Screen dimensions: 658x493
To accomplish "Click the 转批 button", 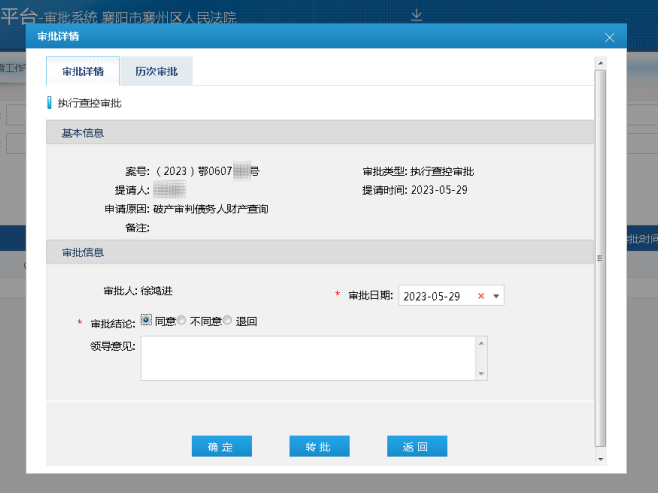I will [x=319, y=447].
